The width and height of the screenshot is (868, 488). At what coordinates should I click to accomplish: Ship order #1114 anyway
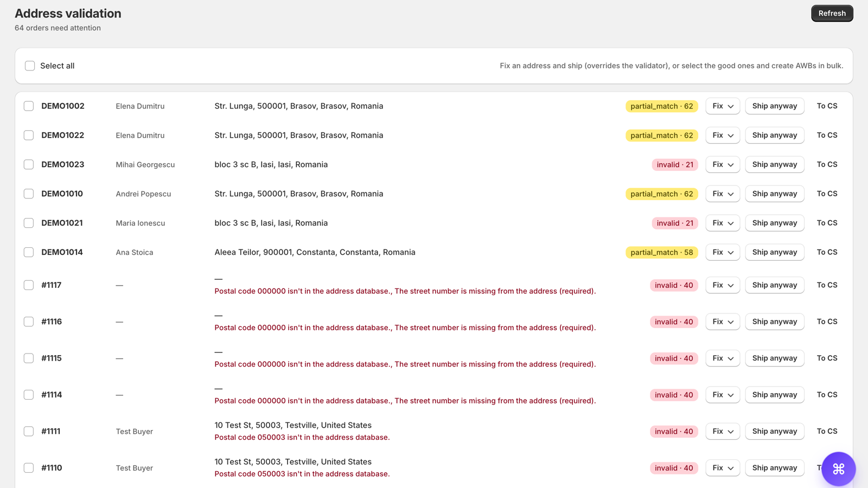click(775, 395)
